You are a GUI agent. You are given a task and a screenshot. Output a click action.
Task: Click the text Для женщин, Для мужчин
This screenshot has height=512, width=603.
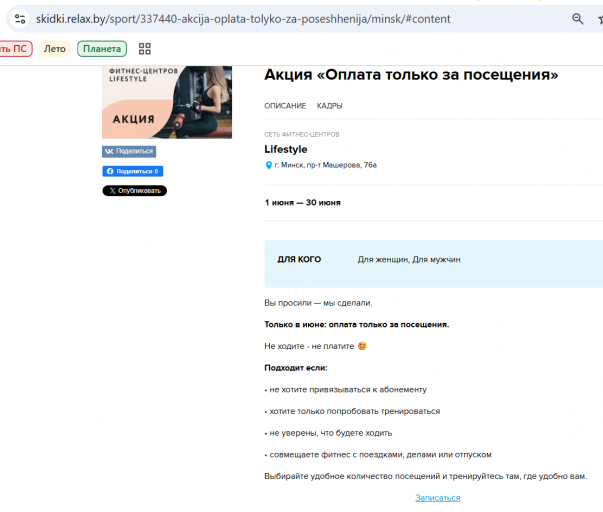(x=409, y=260)
